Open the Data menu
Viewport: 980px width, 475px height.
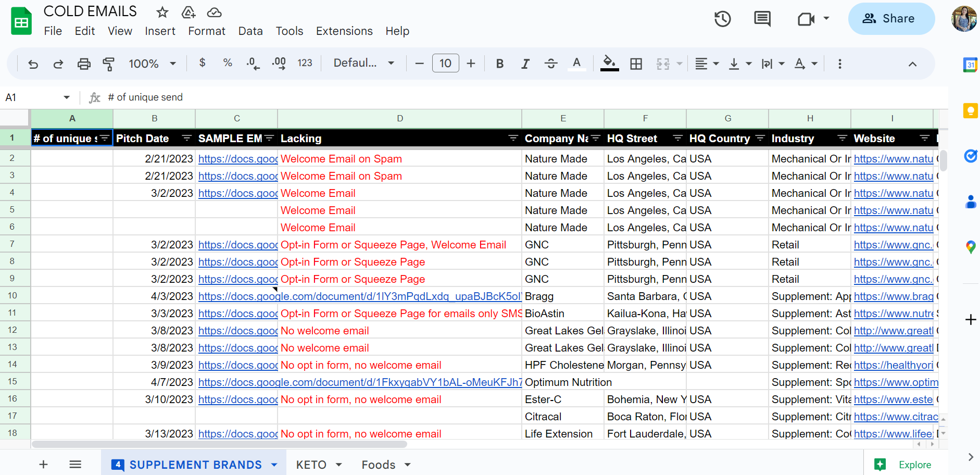click(250, 31)
